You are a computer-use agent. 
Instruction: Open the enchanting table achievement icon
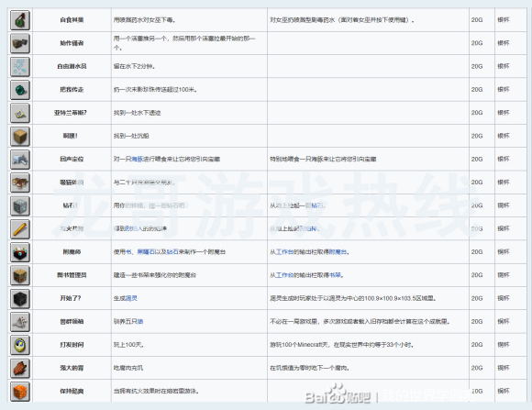(x=20, y=252)
